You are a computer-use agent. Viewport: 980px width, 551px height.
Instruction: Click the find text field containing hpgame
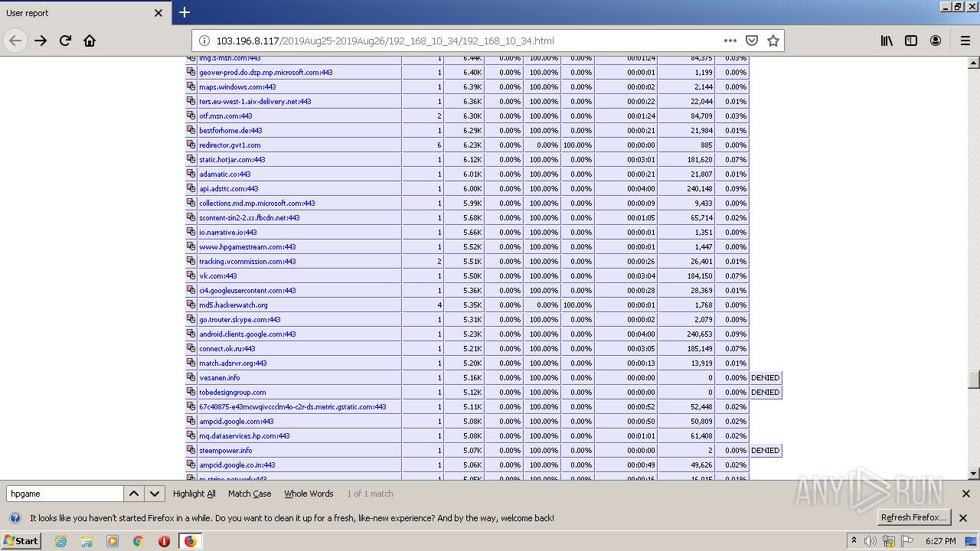coord(65,494)
